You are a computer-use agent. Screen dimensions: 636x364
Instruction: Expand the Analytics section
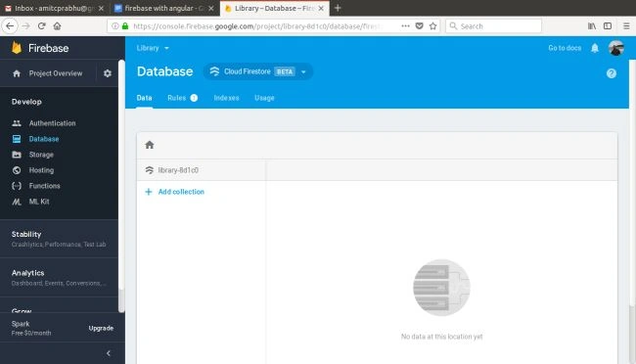coord(60,278)
